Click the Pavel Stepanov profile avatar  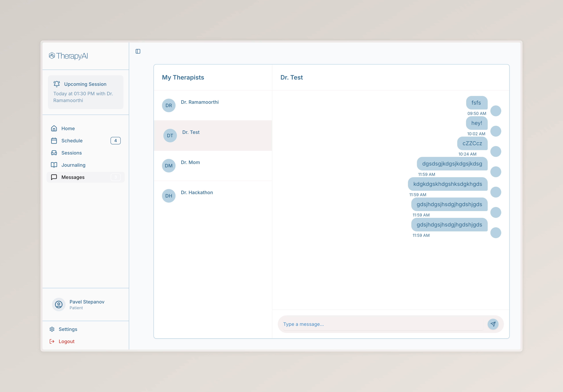[59, 305]
